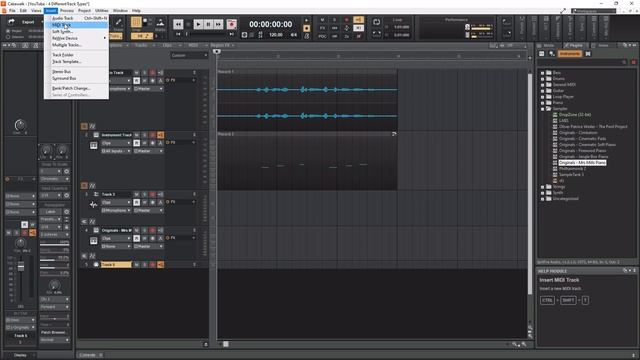Click the Fast Forward transport button
The height and width of the screenshot is (360, 640).
218,24
